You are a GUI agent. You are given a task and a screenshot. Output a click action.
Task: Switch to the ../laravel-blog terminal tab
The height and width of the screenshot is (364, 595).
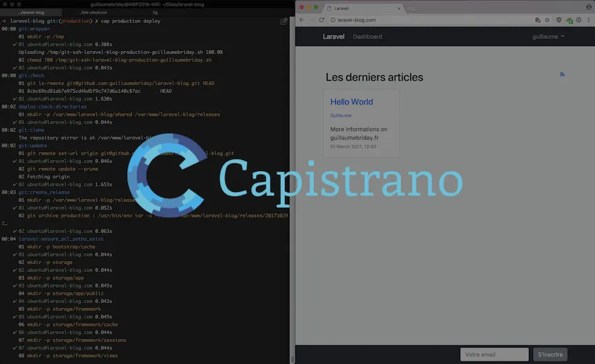click(x=31, y=13)
